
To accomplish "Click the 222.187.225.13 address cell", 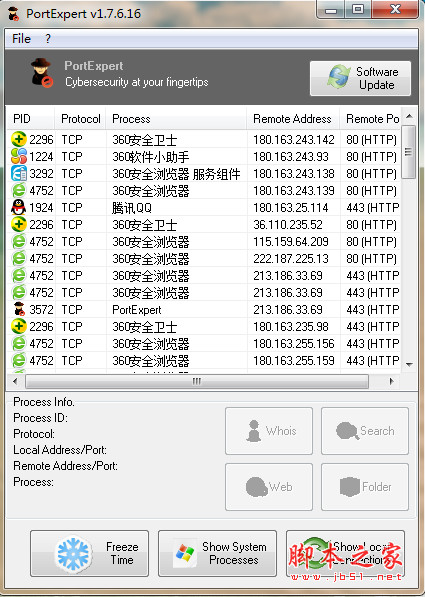I will (291, 259).
